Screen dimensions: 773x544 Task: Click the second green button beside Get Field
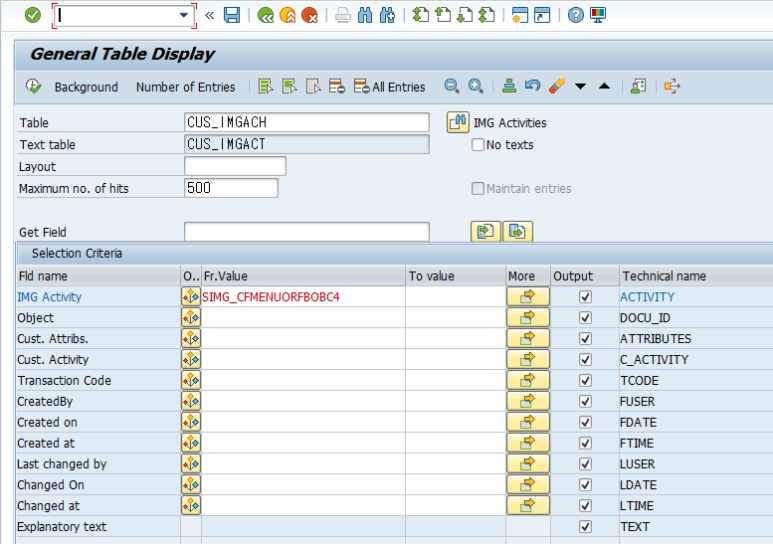click(517, 231)
